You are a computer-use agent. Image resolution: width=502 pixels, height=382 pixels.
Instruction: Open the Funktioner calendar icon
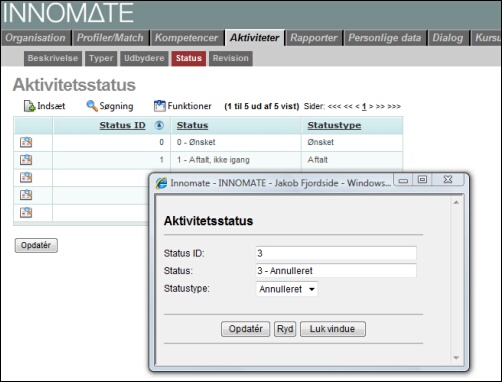point(159,106)
